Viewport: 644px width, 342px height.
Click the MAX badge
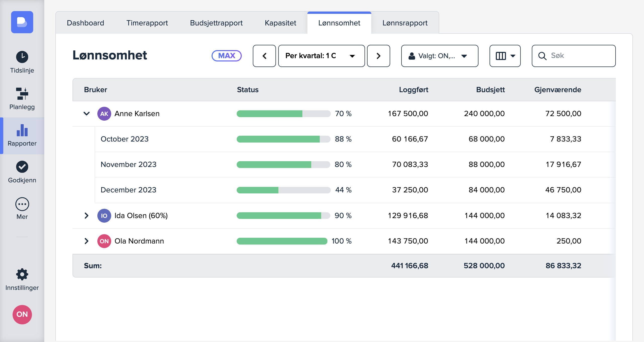[x=226, y=56]
